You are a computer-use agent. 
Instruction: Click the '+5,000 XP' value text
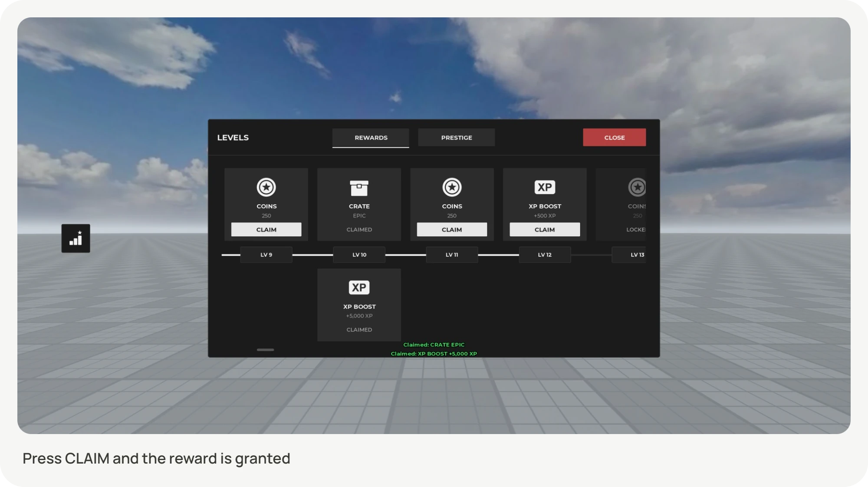click(359, 316)
